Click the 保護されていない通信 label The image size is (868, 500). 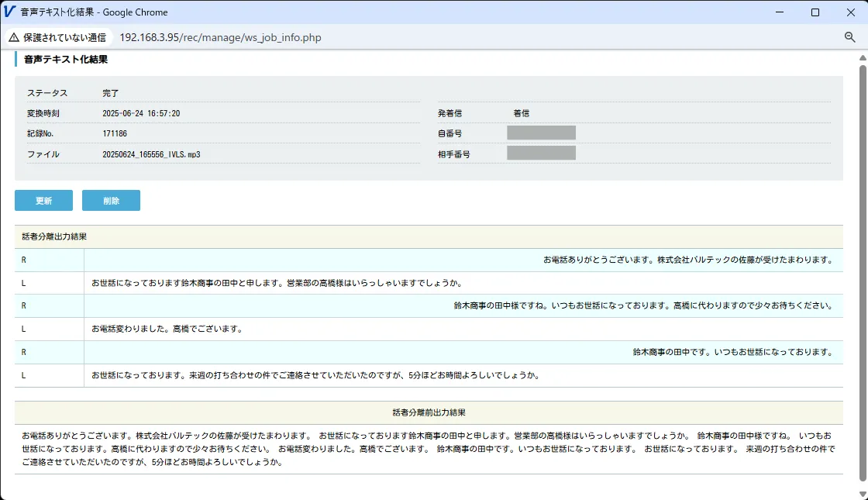64,37
